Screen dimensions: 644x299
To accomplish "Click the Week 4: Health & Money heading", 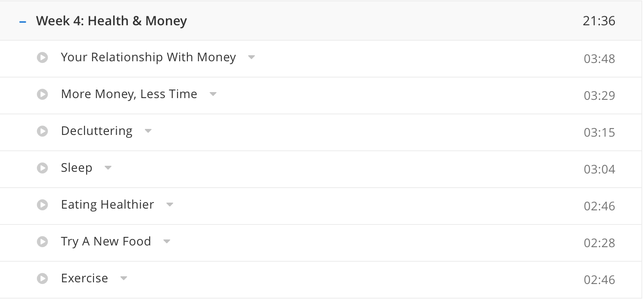I will click(x=111, y=21).
